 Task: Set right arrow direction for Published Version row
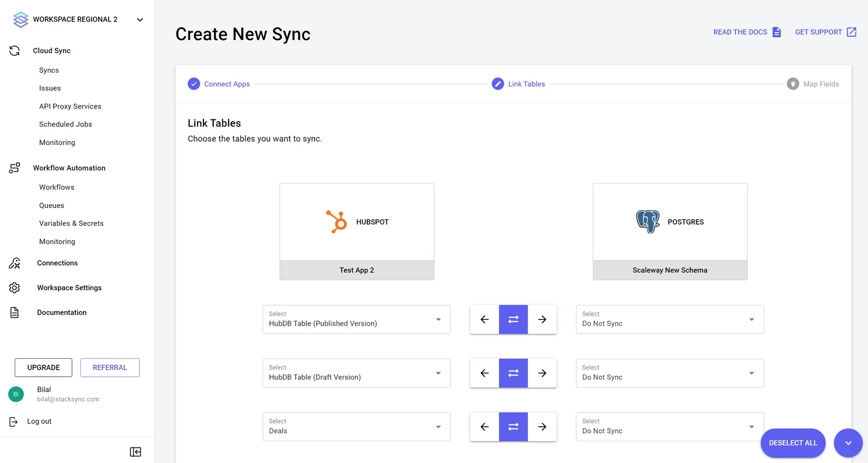tap(542, 319)
